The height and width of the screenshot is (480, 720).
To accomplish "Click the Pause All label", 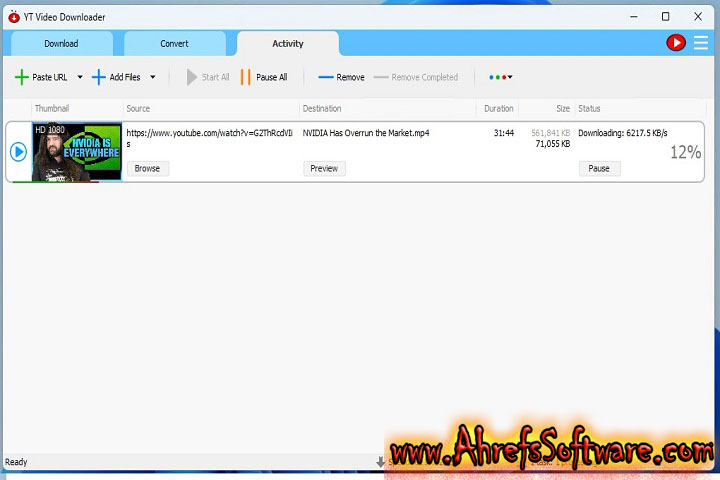I will pyautogui.click(x=272, y=77).
